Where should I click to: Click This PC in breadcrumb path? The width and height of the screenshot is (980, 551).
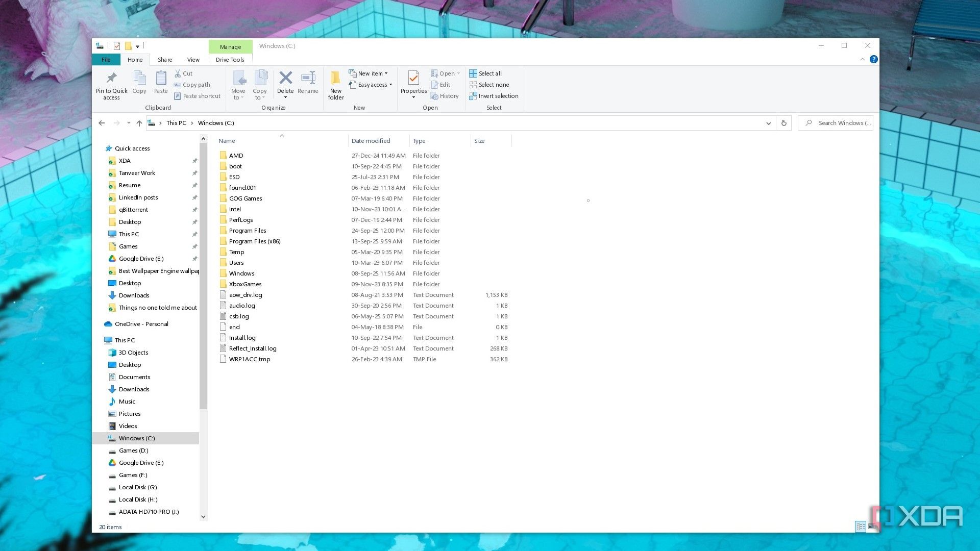(x=176, y=123)
